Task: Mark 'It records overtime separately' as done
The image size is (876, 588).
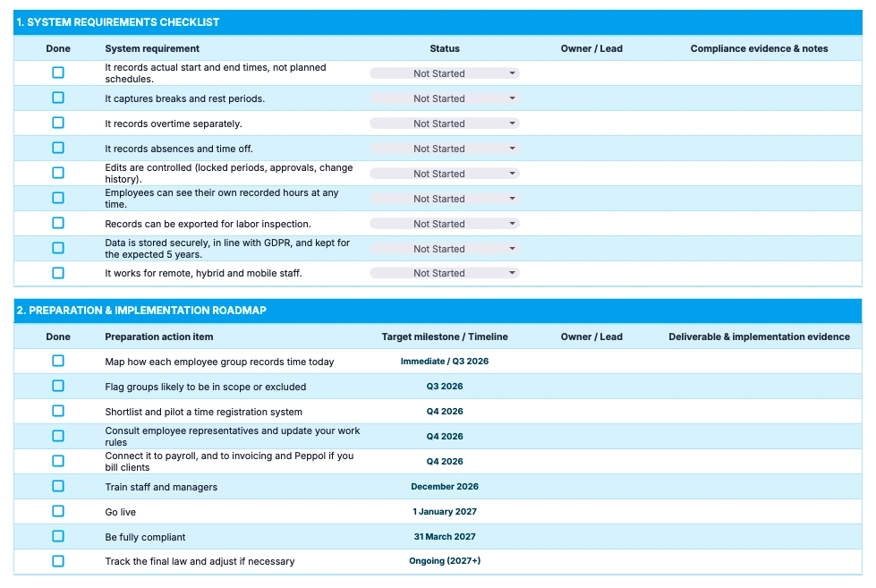Action: point(58,123)
